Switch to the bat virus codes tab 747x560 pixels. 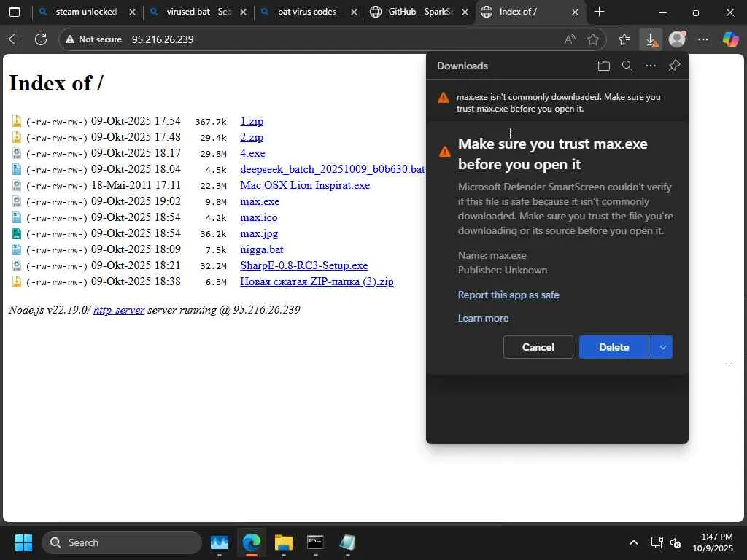click(307, 12)
